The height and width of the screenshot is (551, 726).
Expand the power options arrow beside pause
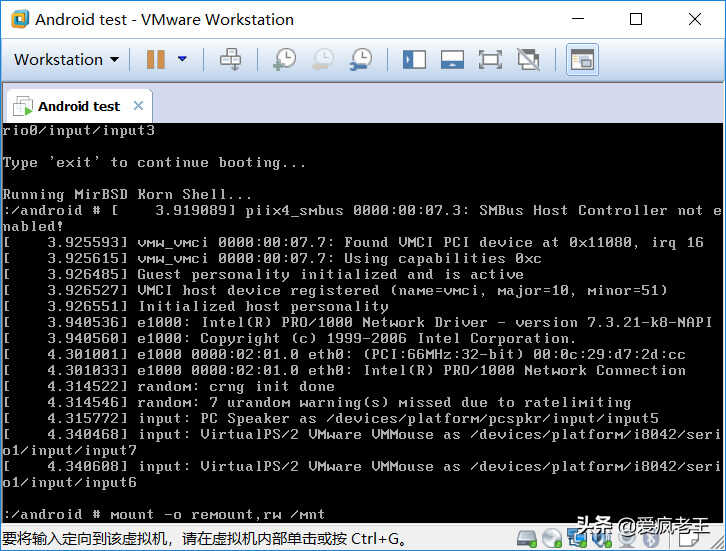(182, 59)
